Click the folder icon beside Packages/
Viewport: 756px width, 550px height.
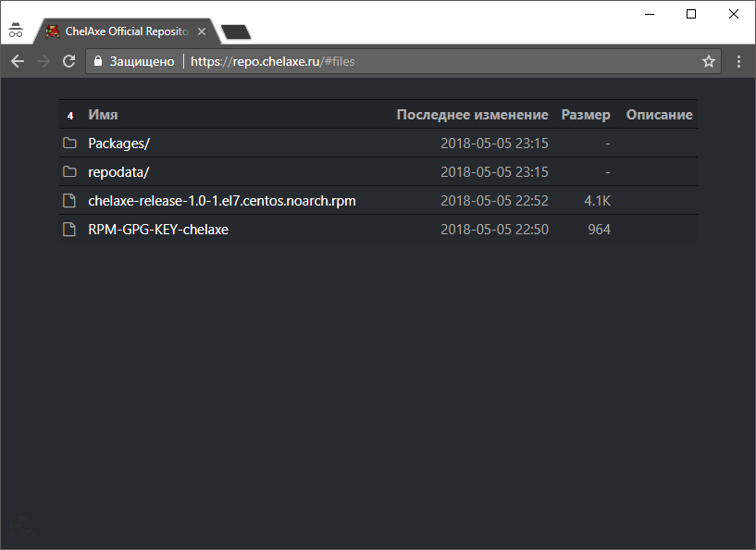pyautogui.click(x=68, y=144)
